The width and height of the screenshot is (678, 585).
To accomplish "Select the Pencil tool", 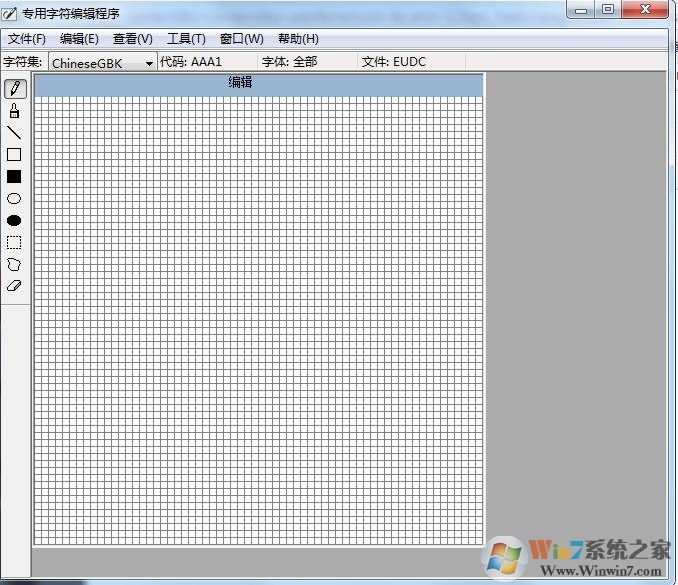I will click(x=14, y=89).
